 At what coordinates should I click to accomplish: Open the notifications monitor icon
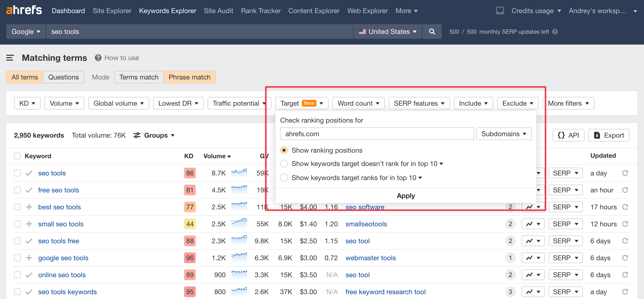(500, 10)
